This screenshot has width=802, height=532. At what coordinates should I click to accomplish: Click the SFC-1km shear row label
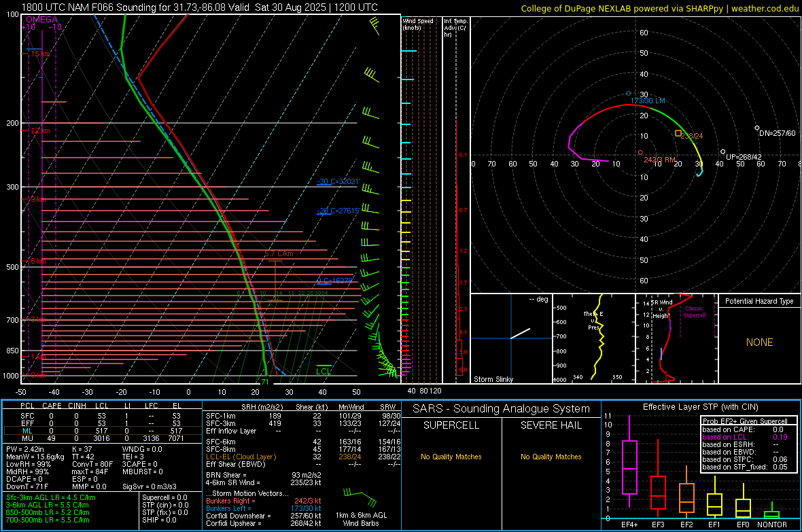click(x=220, y=416)
